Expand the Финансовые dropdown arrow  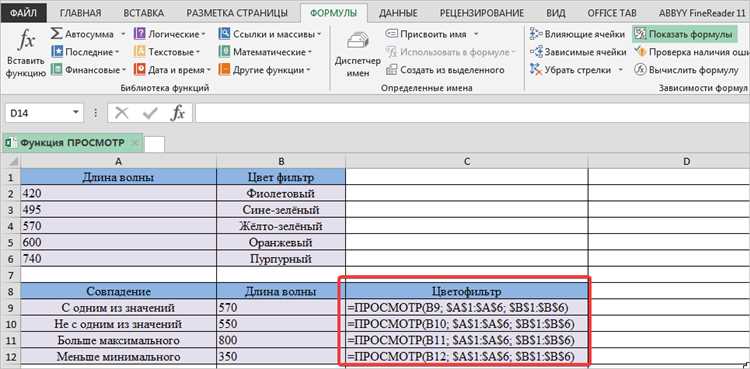pyautogui.click(x=124, y=70)
